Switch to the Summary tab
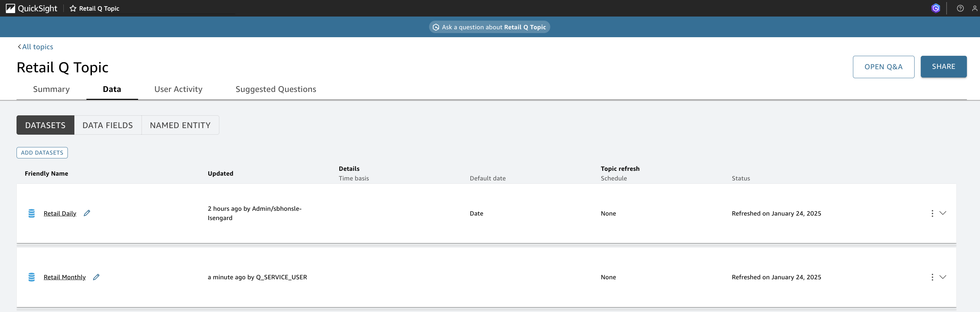The width and height of the screenshot is (980, 312). pyautogui.click(x=51, y=89)
